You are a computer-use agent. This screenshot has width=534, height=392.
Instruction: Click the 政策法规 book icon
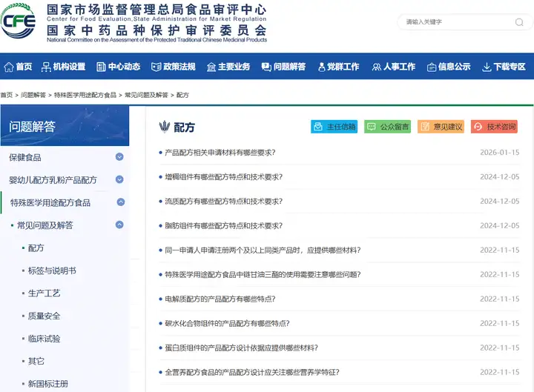coord(156,67)
